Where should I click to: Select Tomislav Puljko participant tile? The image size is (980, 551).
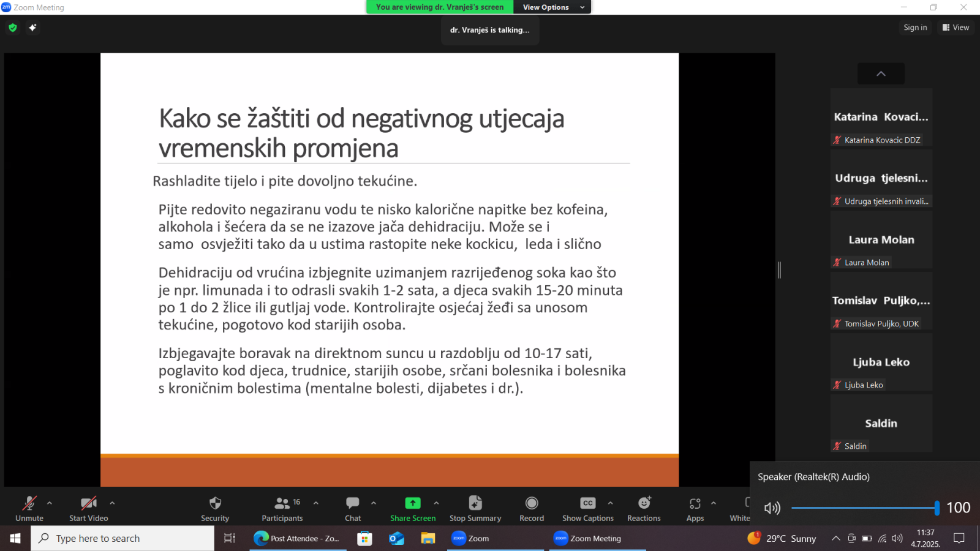tap(881, 301)
